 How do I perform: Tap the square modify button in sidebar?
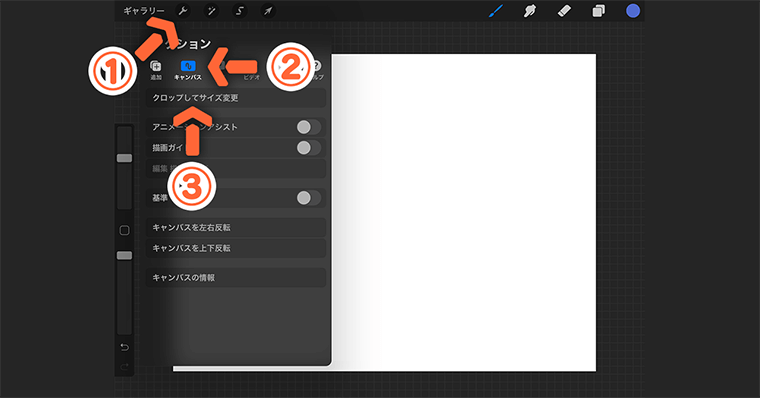click(x=125, y=230)
